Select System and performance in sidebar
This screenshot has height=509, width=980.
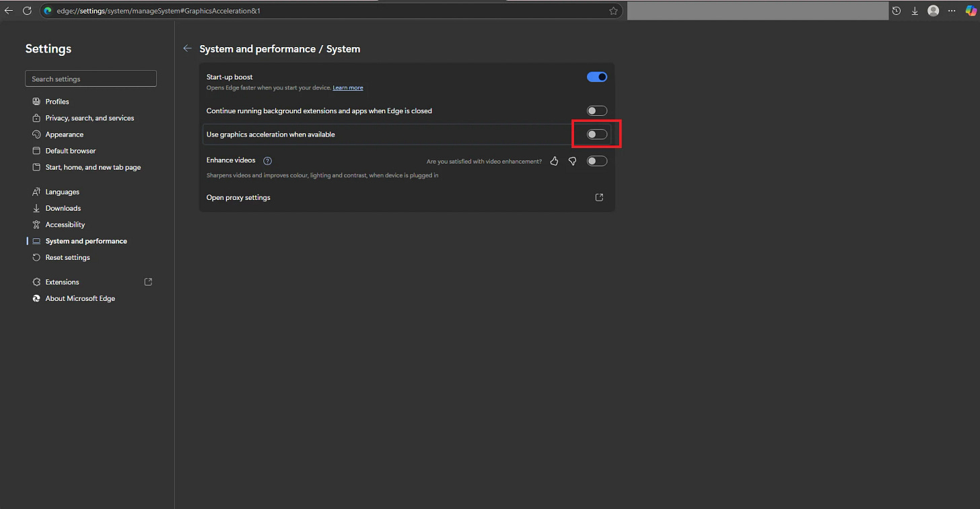[85, 240]
